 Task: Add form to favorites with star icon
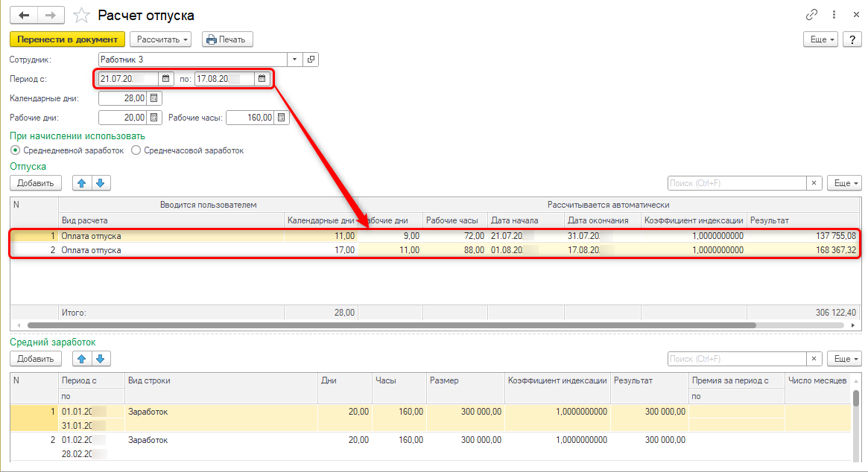[83, 15]
